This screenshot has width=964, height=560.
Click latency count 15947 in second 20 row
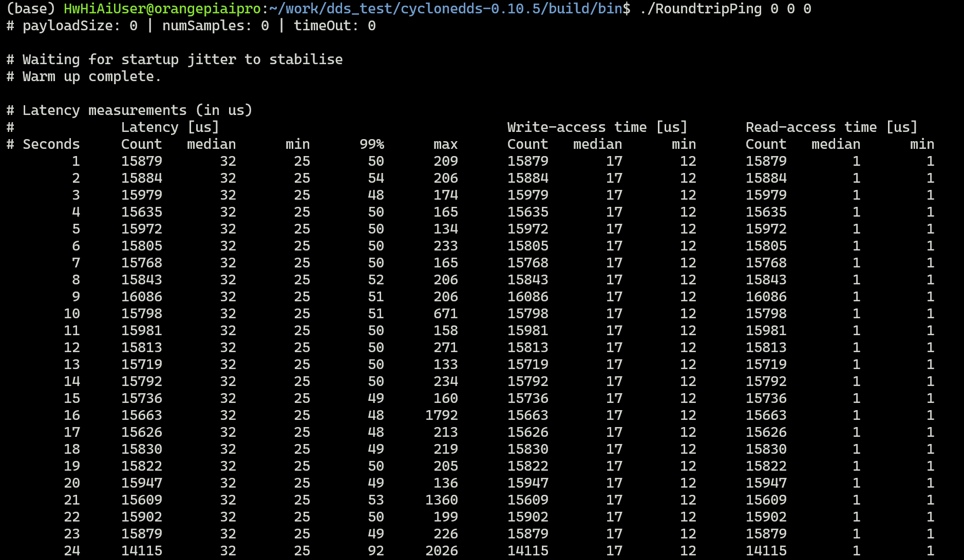142,483
